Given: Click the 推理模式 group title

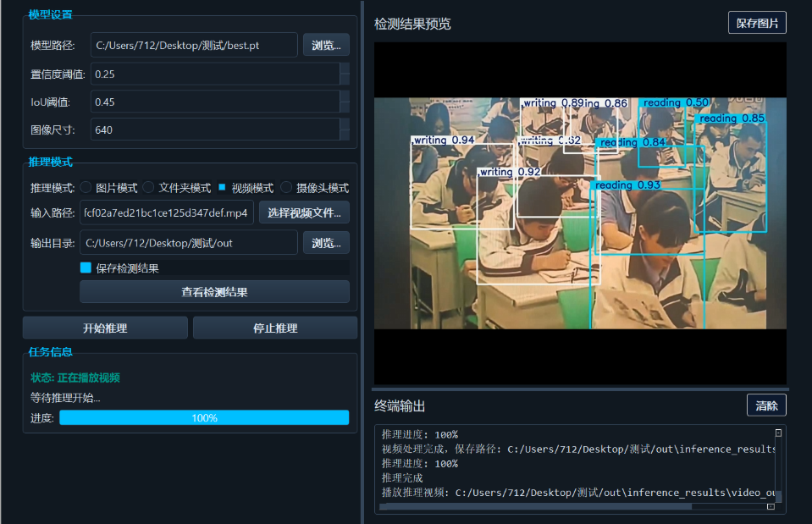Looking at the screenshot, I should pos(50,162).
